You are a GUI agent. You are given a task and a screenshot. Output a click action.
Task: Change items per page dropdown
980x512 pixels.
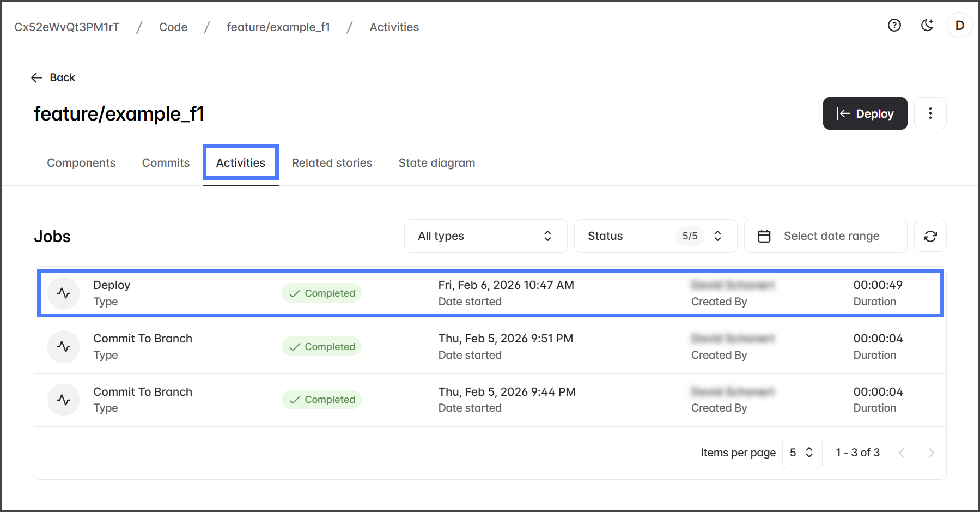pos(802,453)
